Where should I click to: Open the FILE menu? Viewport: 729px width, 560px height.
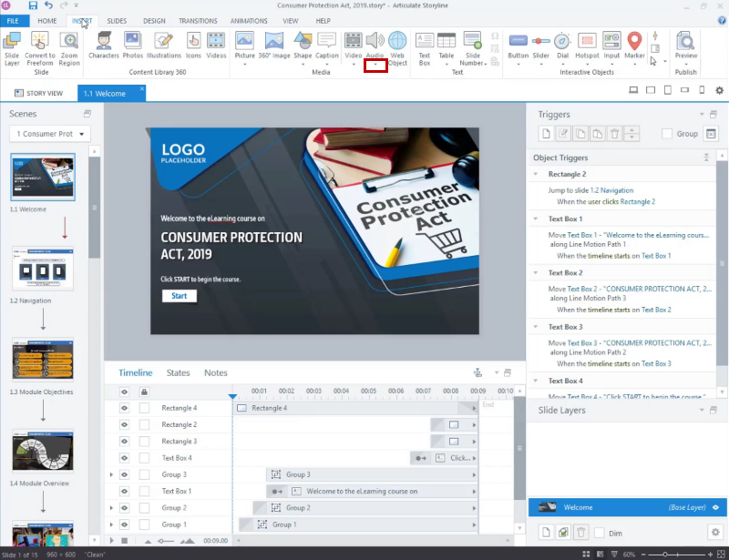click(x=13, y=21)
